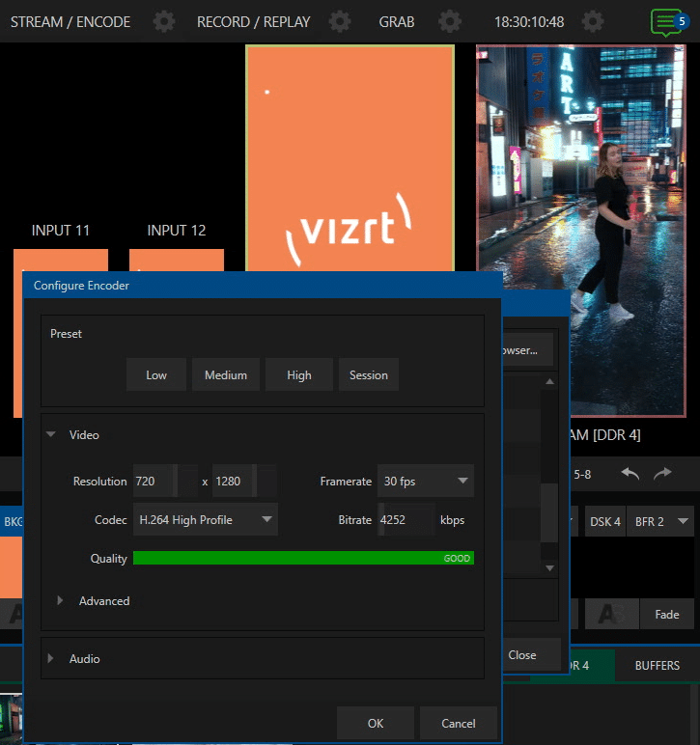
Task: Select the Low preset
Action: point(156,375)
